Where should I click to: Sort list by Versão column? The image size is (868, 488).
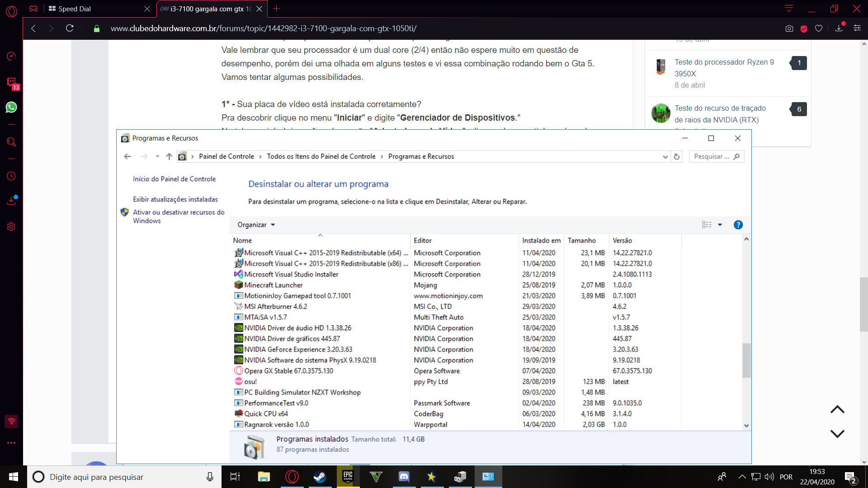645,240
